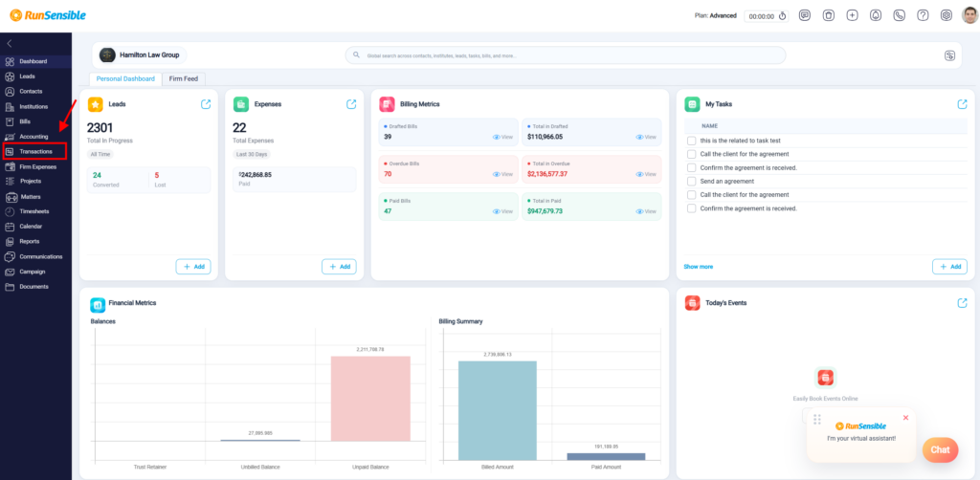Click the Matters sidebar icon

(10, 197)
